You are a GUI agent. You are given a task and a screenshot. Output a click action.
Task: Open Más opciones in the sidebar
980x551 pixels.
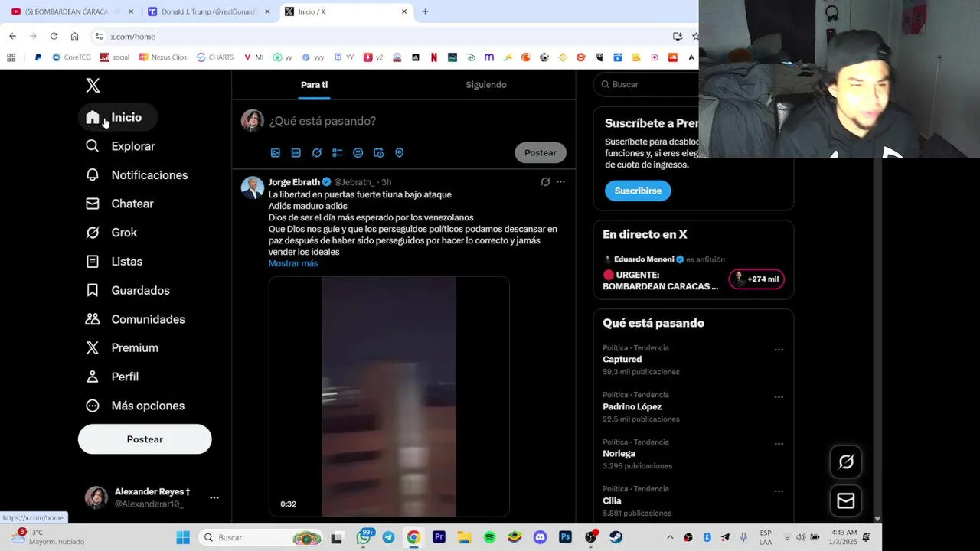pos(135,406)
